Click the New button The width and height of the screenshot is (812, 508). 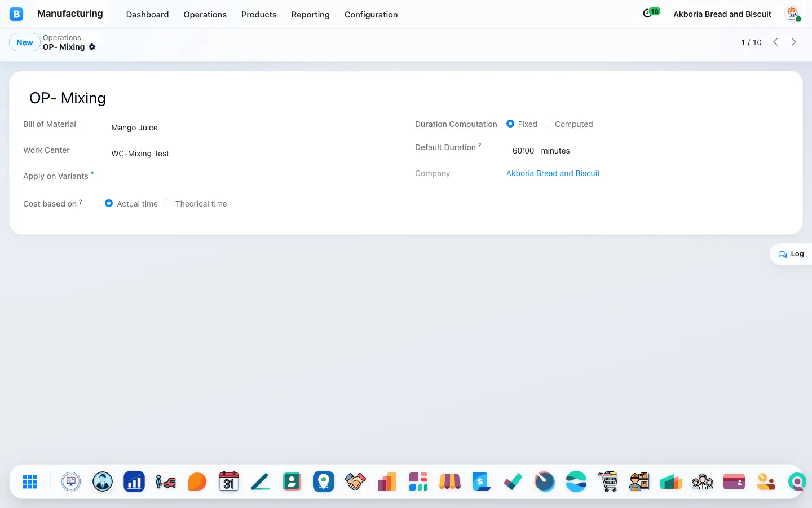25,42
